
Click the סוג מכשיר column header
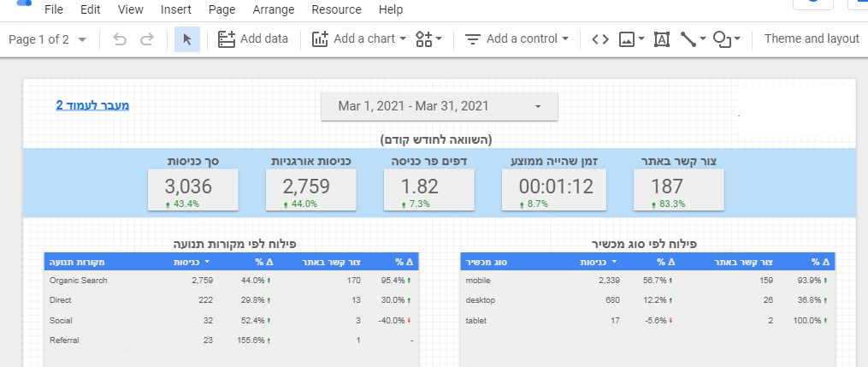click(487, 262)
